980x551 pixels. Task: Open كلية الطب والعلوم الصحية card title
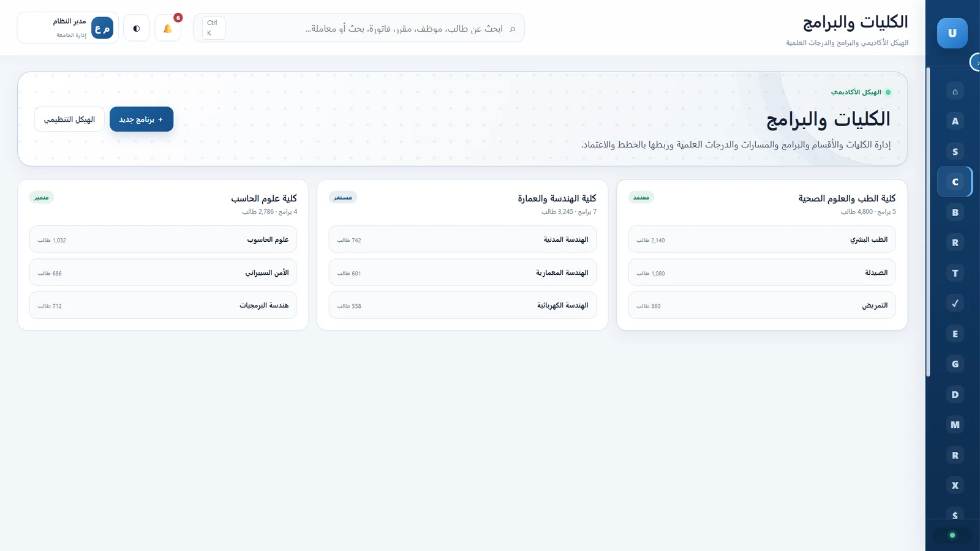coord(846,198)
